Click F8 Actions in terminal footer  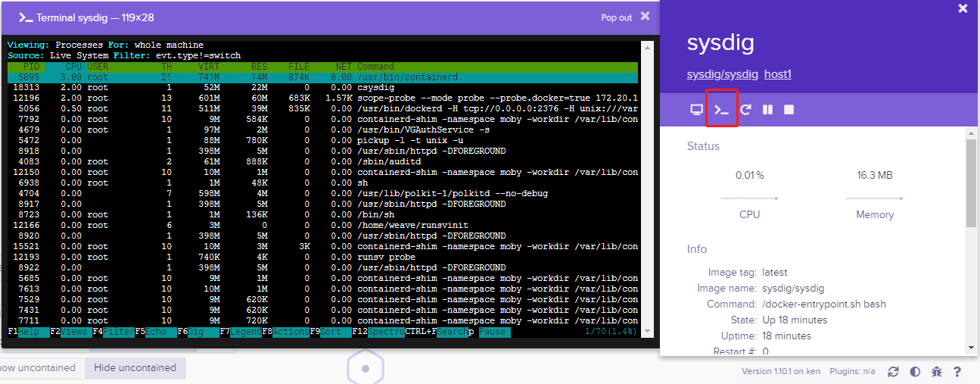tap(285, 332)
